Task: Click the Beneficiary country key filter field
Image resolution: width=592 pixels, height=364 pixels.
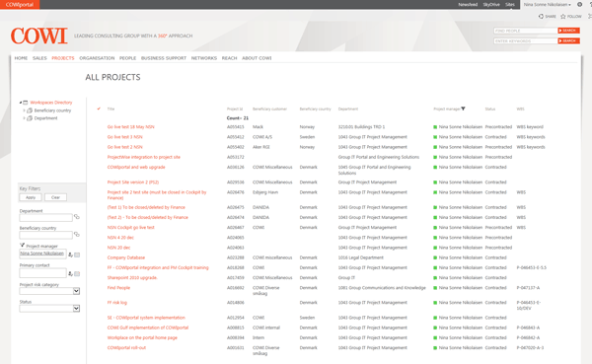Action: (45, 235)
